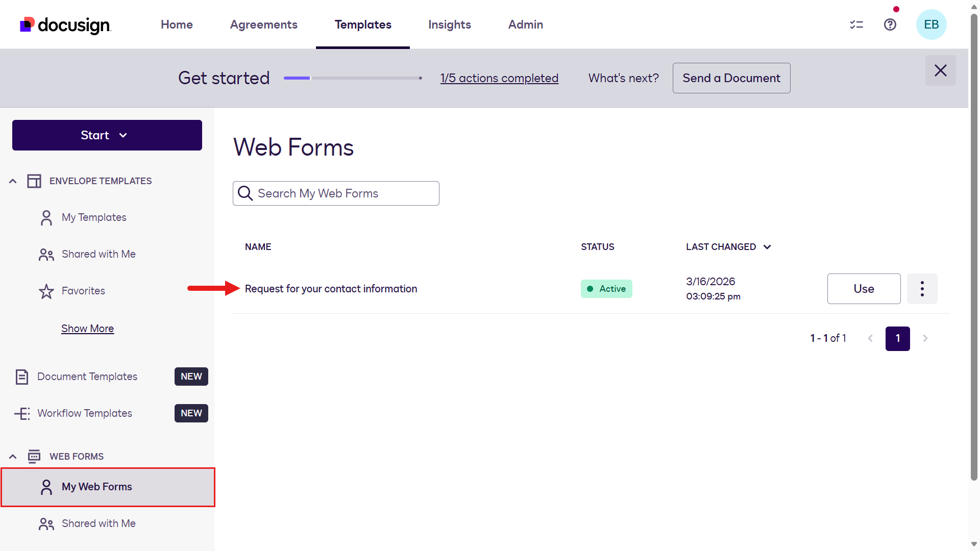Select the Templates tab
Screen dimensions: 980x551
pyautogui.click(x=363, y=24)
